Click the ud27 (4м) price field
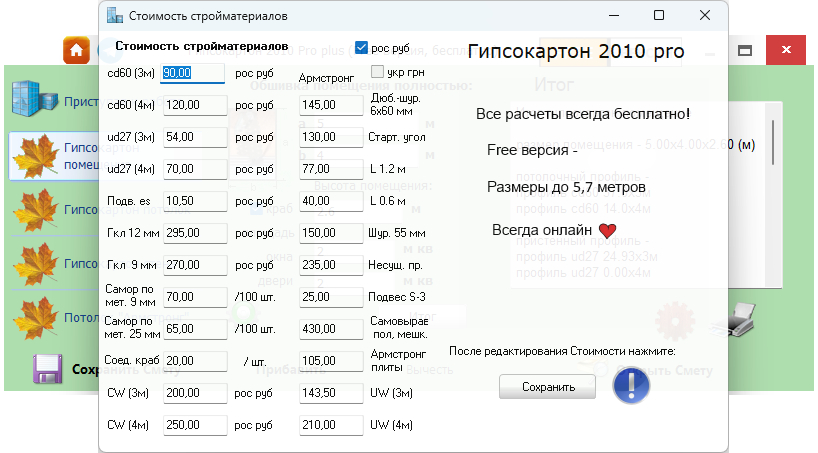 [x=195, y=169]
